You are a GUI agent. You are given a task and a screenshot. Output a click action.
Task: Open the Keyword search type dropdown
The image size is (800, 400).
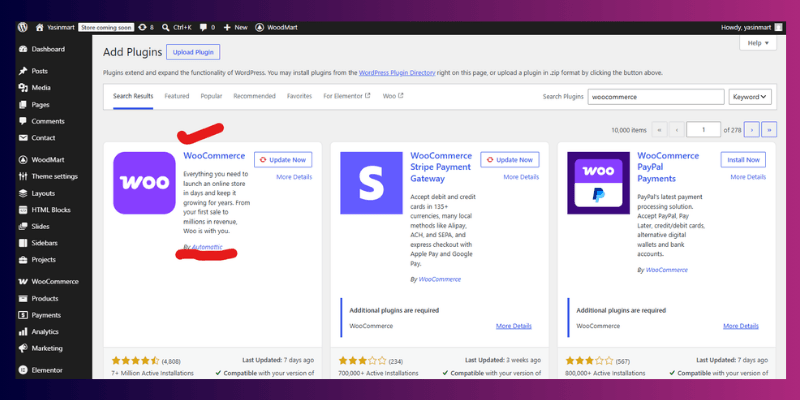(x=750, y=97)
